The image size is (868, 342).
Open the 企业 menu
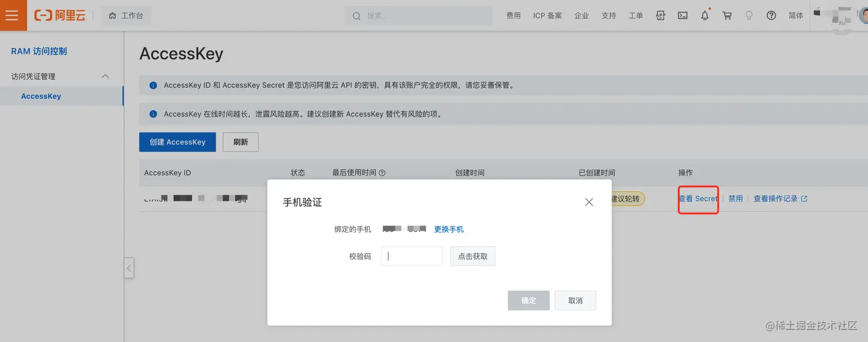(x=582, y=15)
